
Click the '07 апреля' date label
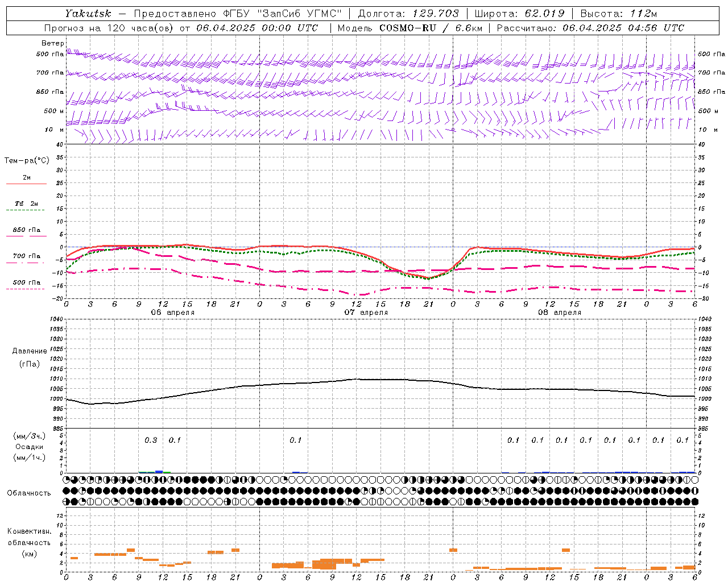point(366,313)
